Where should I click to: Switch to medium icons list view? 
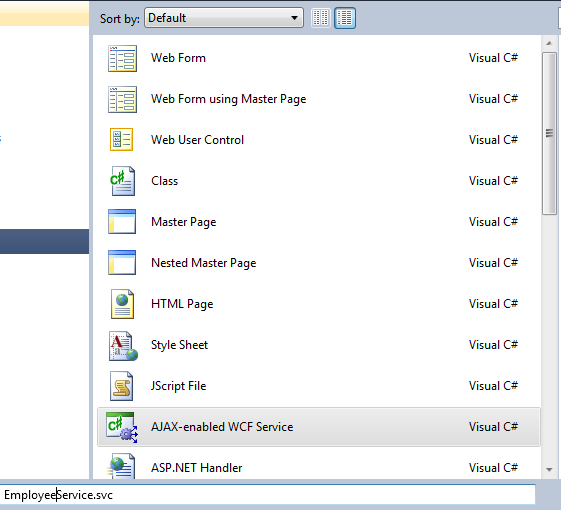[345, 18]
